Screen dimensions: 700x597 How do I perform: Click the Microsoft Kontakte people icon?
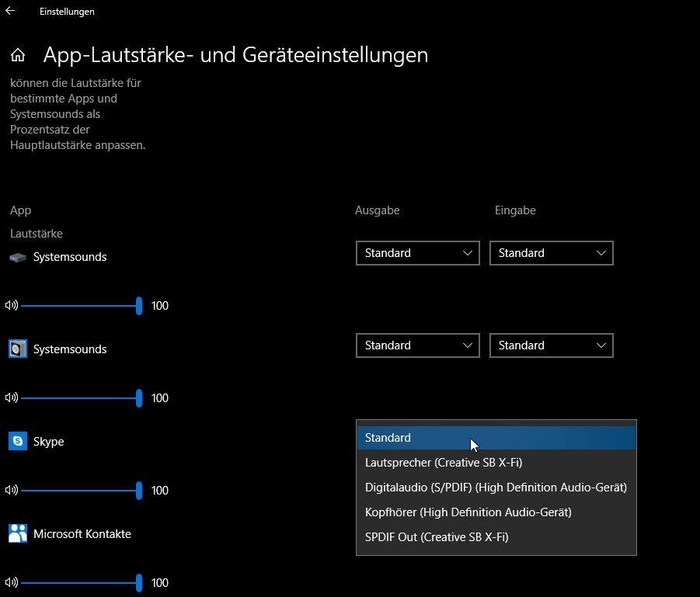18,533
